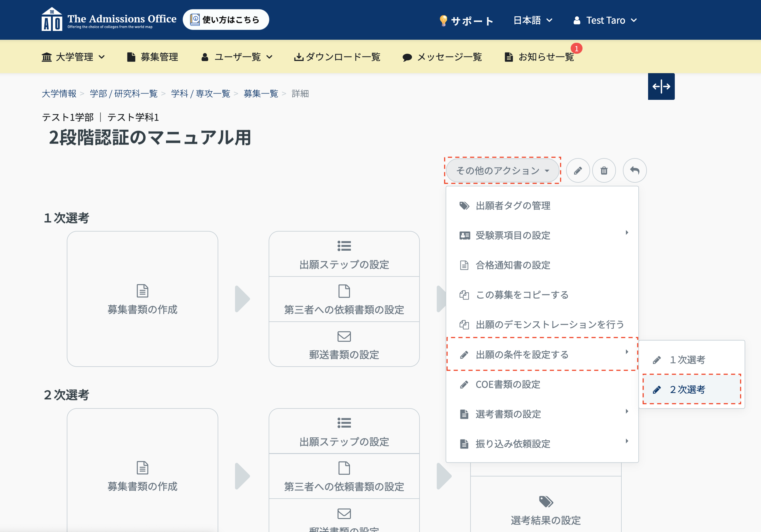This screenshot has width=761, height=532.
Task: Click the back arrow icon button
Action: 634,170
